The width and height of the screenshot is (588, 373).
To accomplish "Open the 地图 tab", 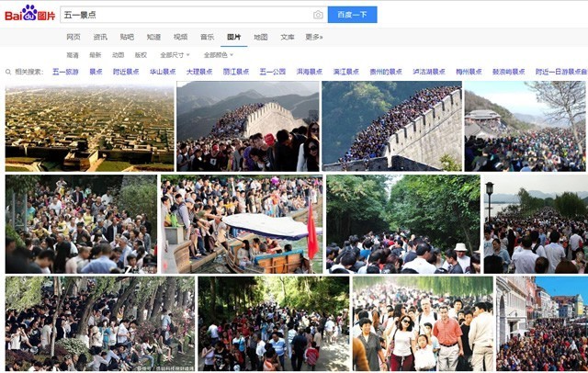I will click(261, 37).
